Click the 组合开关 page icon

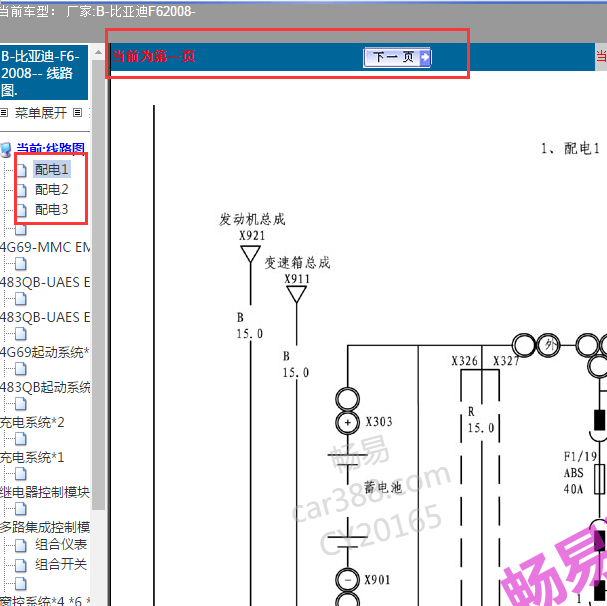21,565
